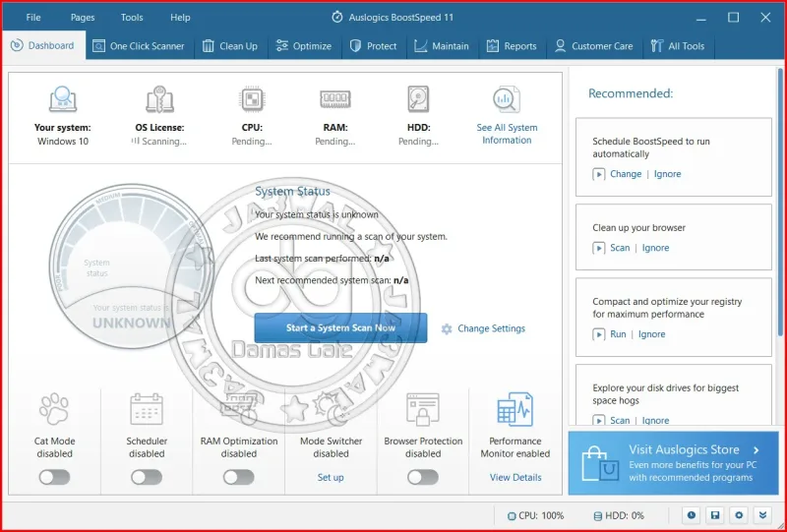
Task: Open the Pages menu
Action: [83, 17]
